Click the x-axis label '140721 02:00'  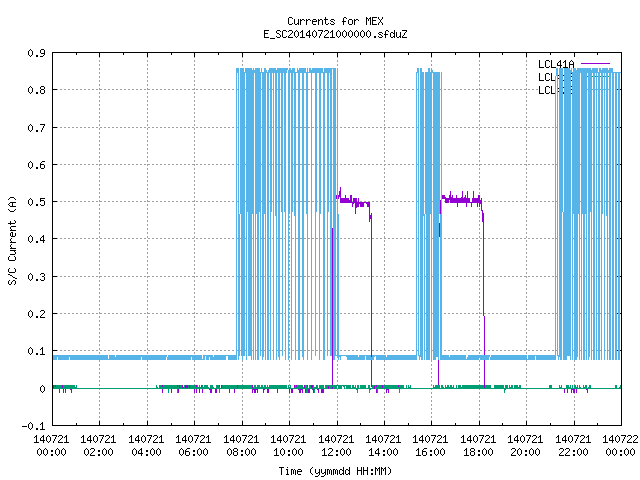pos(98,446)
